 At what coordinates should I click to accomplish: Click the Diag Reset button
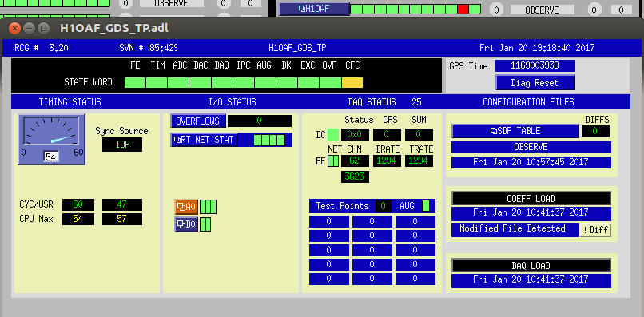(x=535, y=82)
